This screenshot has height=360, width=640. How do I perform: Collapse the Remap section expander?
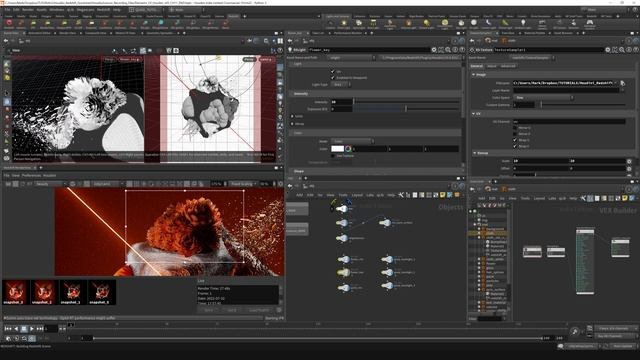475,153
